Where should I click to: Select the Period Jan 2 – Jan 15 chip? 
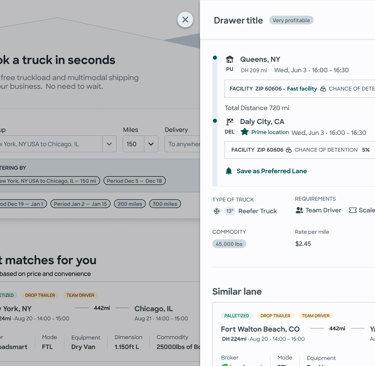[80, 204]
